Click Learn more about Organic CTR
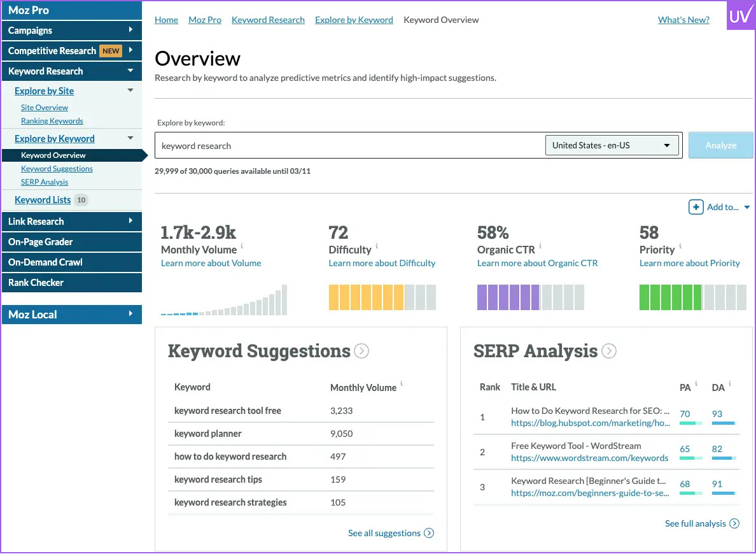The height and width of the screenshot is (554, 756). coord(538,263)
